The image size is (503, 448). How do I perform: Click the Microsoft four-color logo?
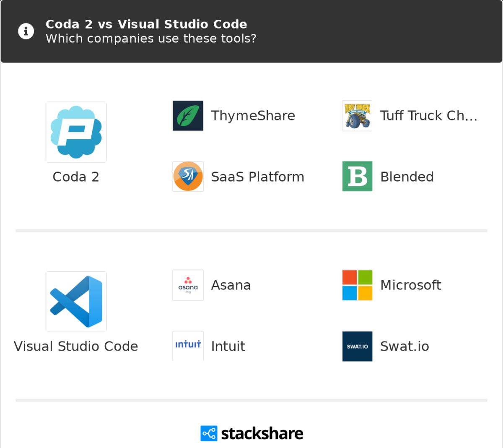pos(357,285)
